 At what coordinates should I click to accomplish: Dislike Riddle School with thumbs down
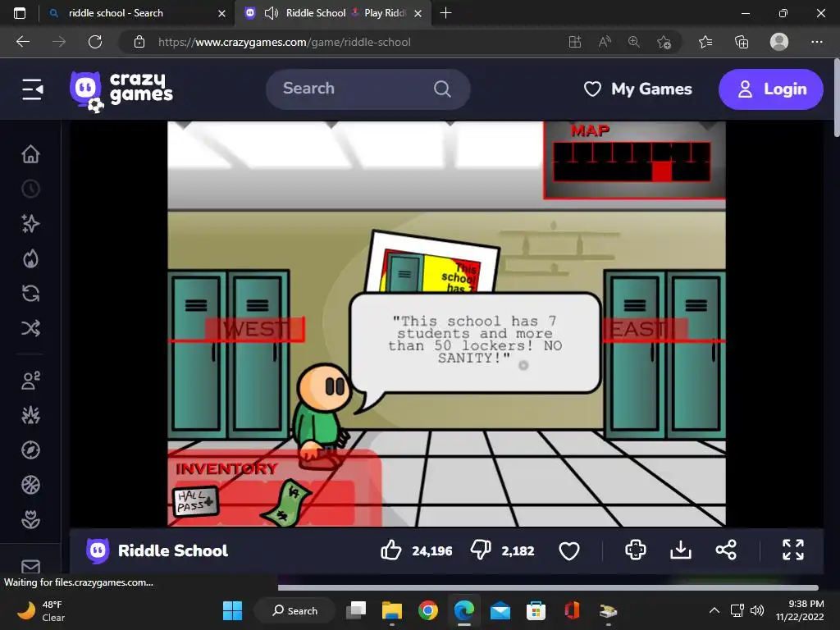481,550
